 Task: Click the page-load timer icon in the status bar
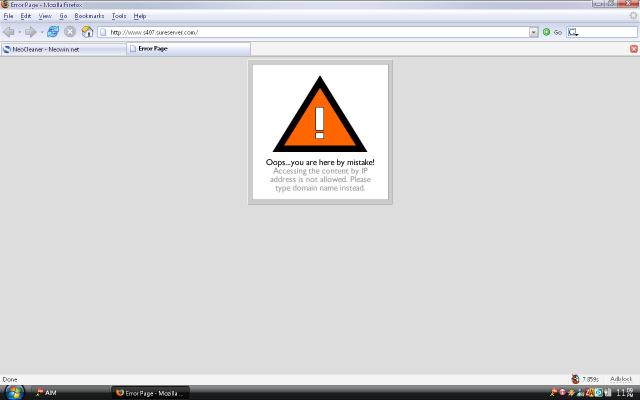pyautogui.click(x=576, y=379)
